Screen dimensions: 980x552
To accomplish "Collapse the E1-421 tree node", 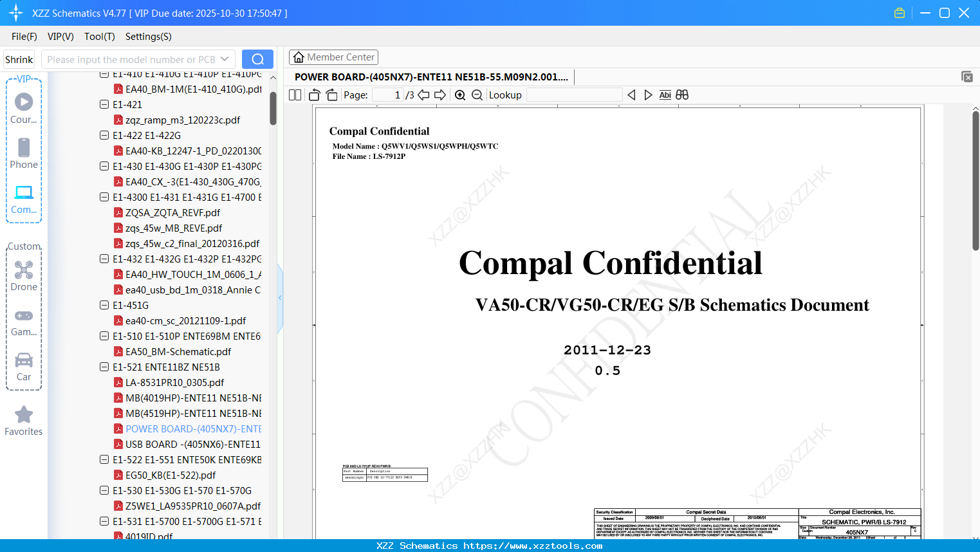I will 104,104.
